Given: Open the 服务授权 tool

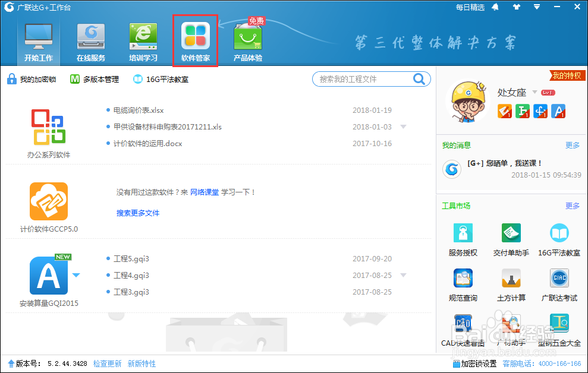Looking at the screenshot, I should tap(463, 240).
